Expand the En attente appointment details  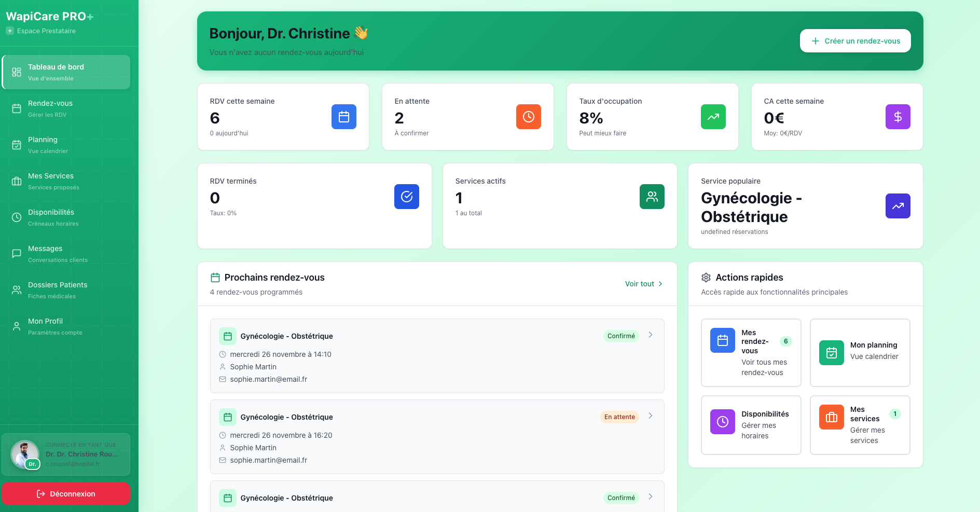pyautogui.click(x=650, y=417)
